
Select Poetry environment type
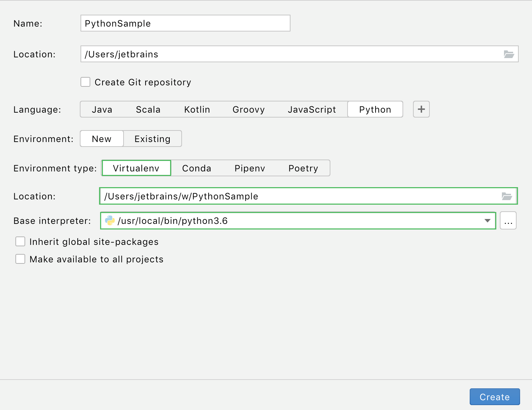[303, 168]
